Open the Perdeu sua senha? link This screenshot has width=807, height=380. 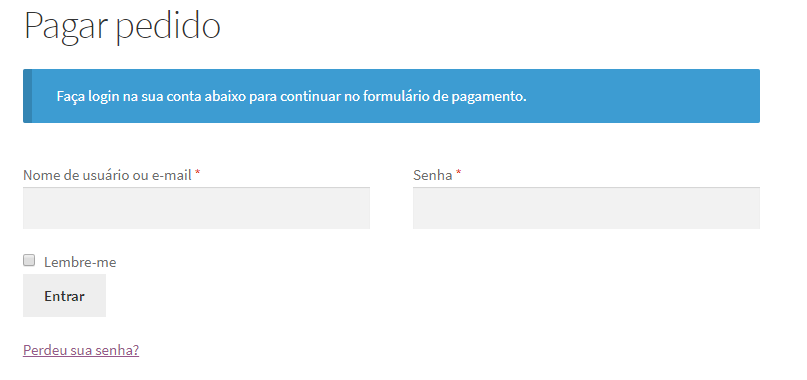coord(81,351)
